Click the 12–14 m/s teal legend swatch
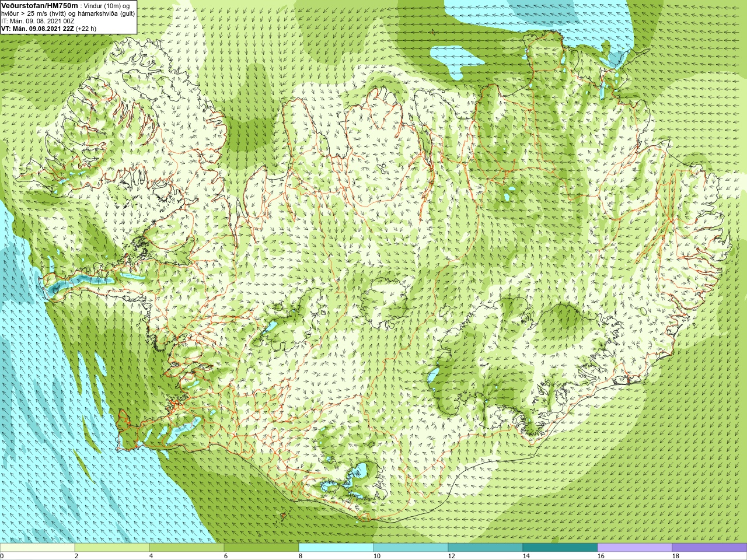Screen dimensions: 747x560 (x=486, y=548)
